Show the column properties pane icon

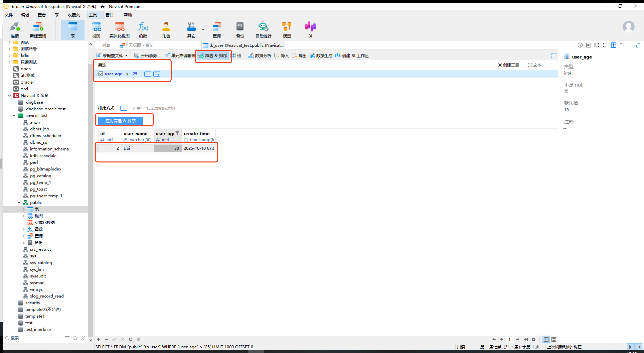click(x=614, y=45)
